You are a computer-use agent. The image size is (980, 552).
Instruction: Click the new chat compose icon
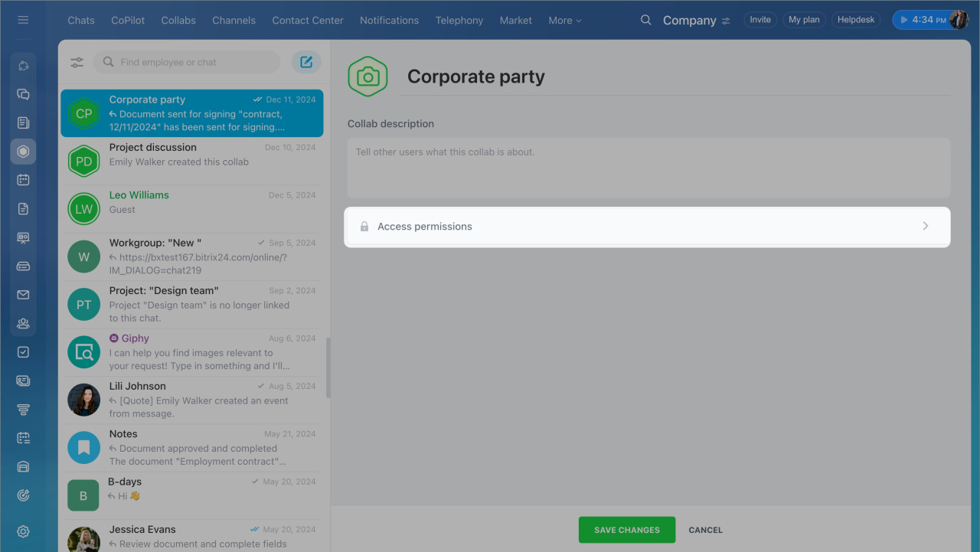pos(306,62)
